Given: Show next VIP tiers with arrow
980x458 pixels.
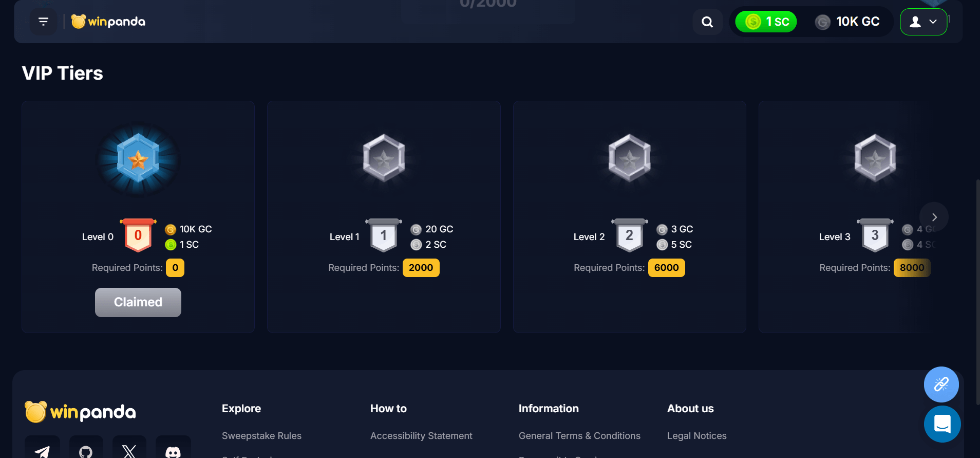Looking at the screenshot, I should click(934, 217).
